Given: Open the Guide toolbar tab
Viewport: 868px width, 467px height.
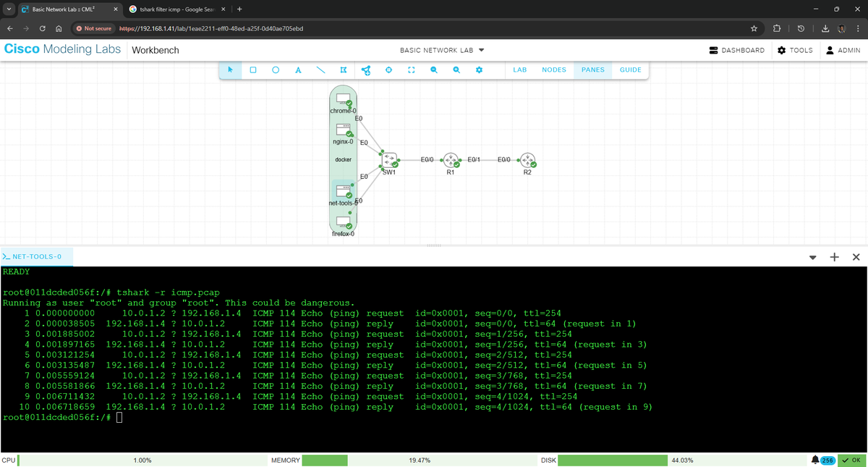Looking at the screenshot, I should (x=630, y=70).
